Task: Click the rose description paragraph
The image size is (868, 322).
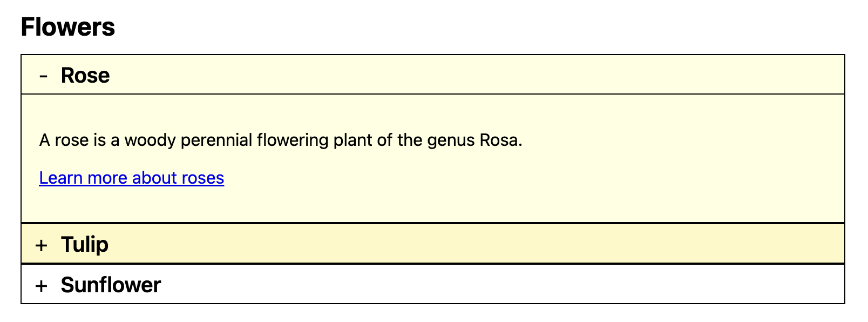Action: [x=281, y=140]
